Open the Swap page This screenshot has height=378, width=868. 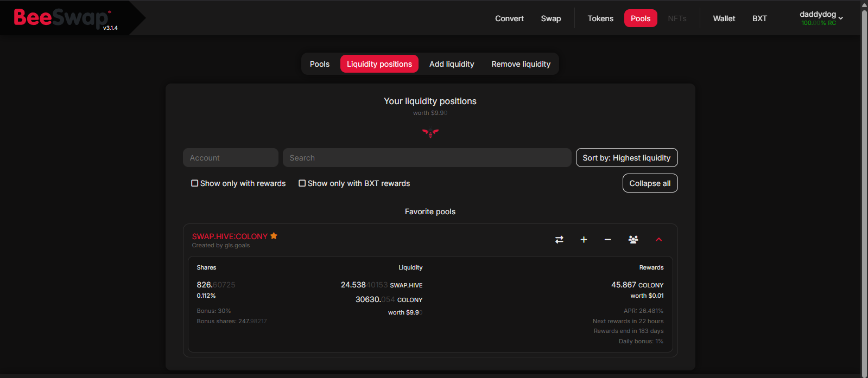click(551, 18)
